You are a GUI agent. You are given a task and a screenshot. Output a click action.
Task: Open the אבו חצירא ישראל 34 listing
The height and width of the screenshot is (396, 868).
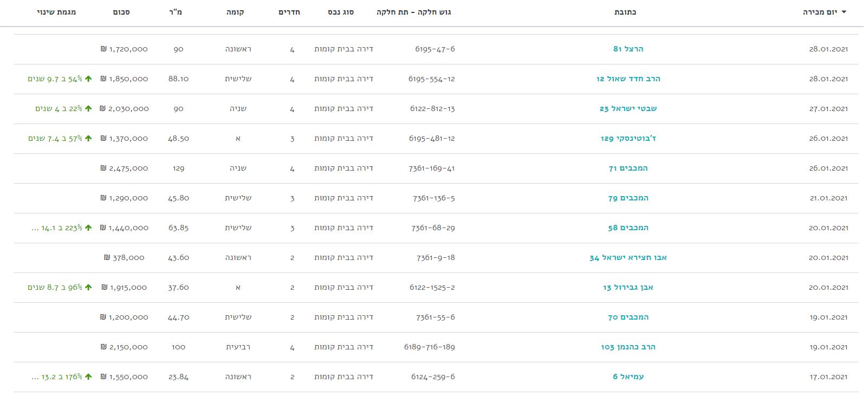(628, 258)
